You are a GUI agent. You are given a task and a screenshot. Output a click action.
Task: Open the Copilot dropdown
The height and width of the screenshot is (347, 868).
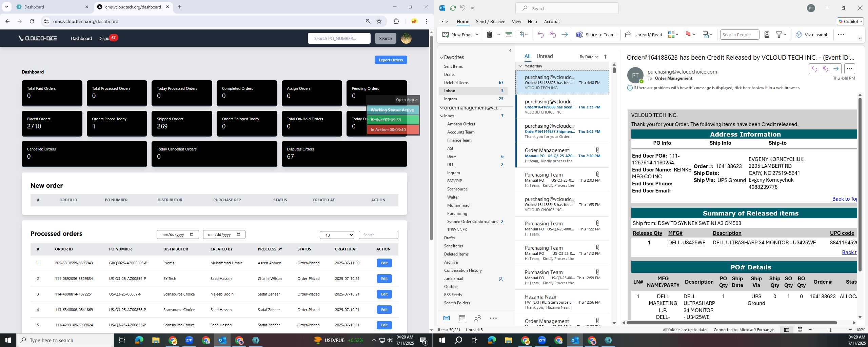click(x=850, y=21)
